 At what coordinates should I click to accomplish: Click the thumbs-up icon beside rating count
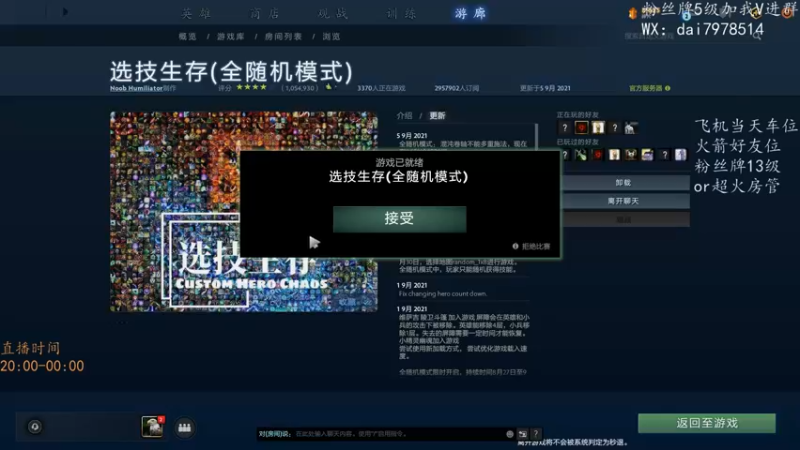coord(329,87)
